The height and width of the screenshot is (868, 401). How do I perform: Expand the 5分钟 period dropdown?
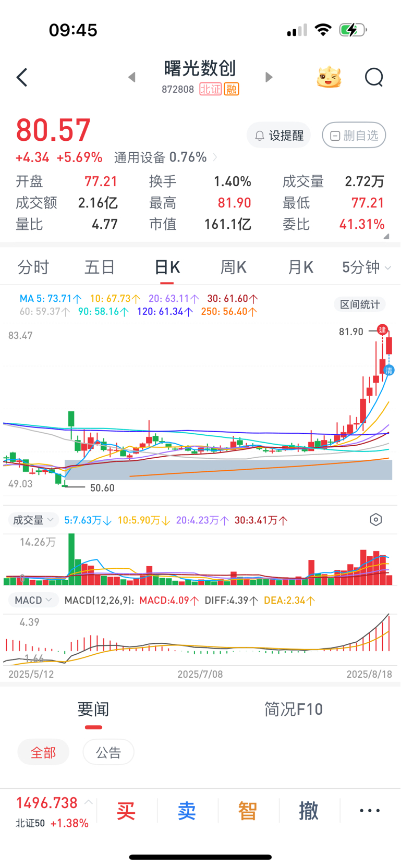[x=367, y=267]
